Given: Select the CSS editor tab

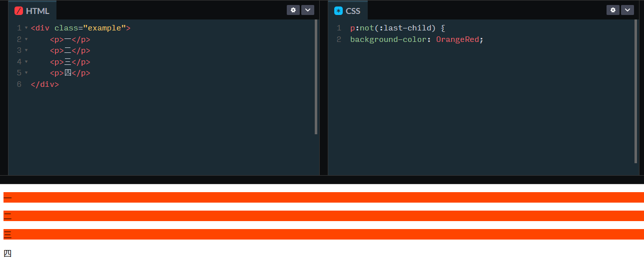Looking at the screenshot, I should click(348, 11).
